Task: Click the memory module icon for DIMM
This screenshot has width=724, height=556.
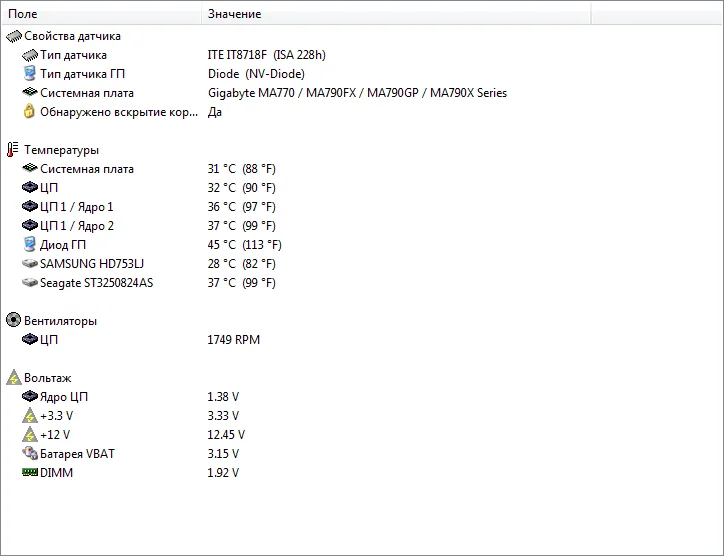Action: (x=30, y=472)
